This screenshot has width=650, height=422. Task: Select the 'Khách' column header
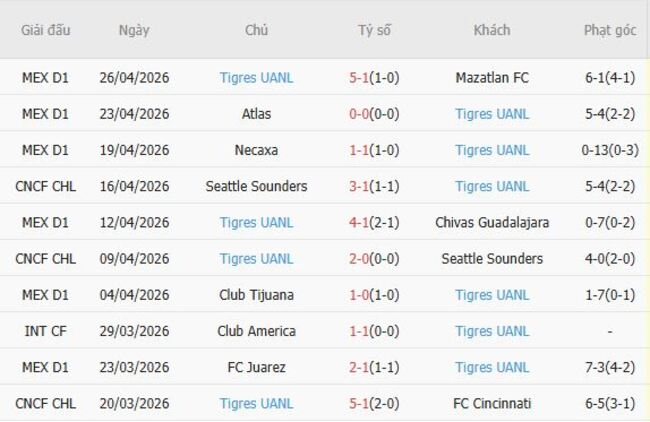(491, 30)
